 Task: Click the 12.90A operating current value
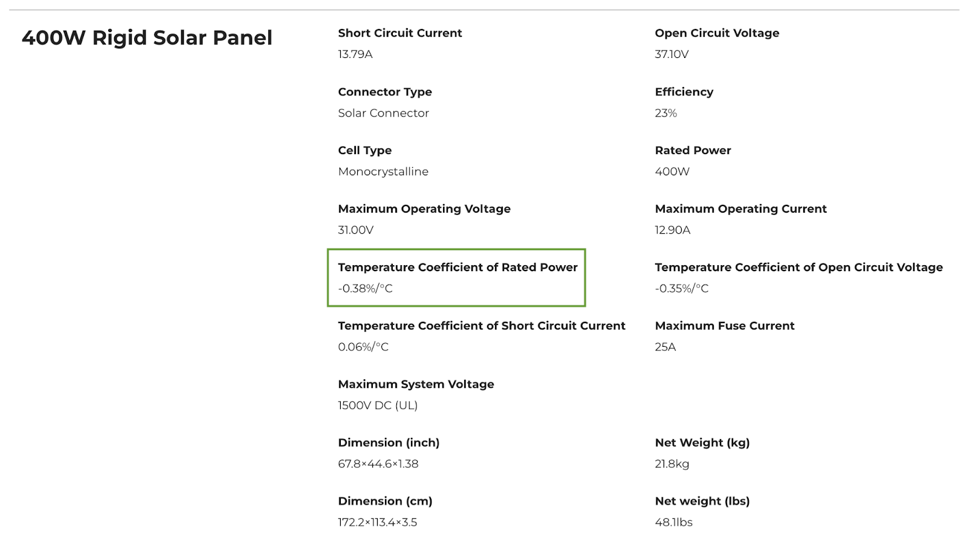pyautogui.click(x=672, y=230)
